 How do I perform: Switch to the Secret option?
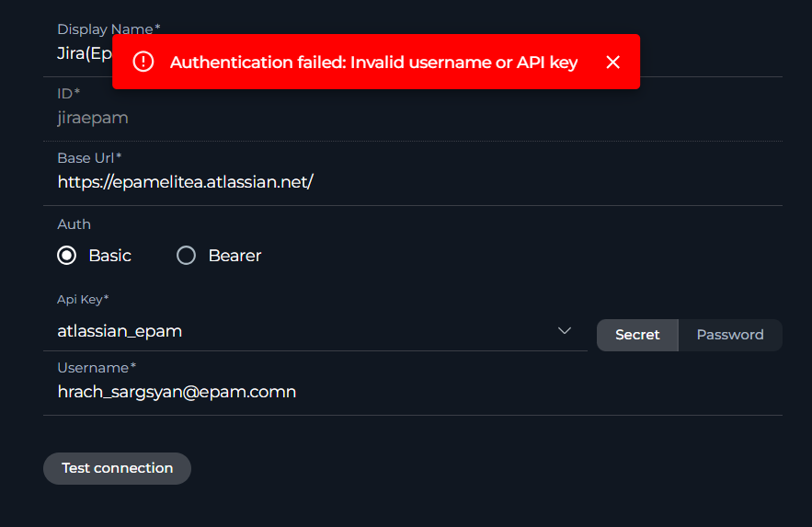click(637, 335)
